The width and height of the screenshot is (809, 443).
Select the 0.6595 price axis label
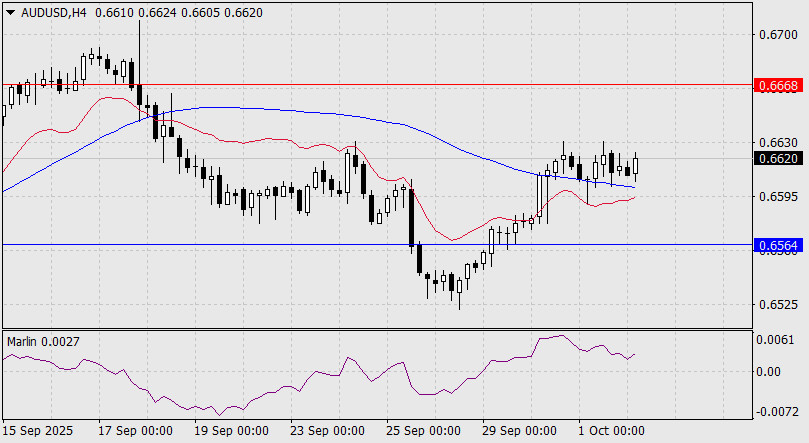coord(778,196)
